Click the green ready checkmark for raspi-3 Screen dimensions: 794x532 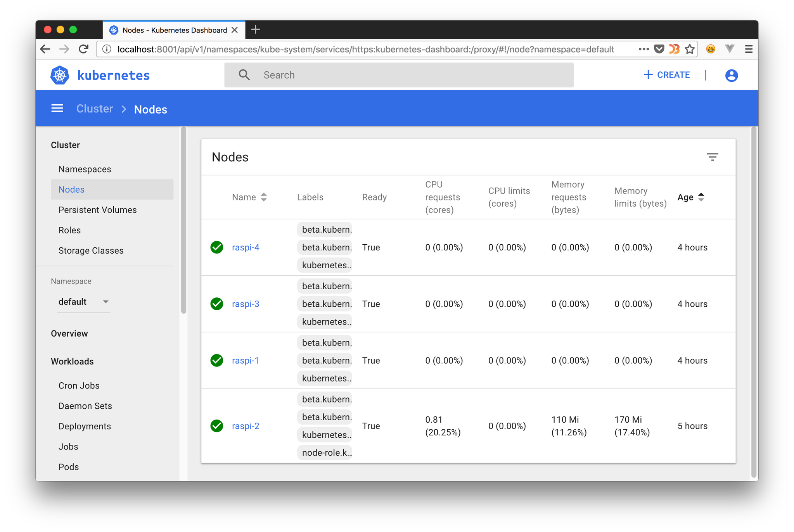click(x=217, y=304)
